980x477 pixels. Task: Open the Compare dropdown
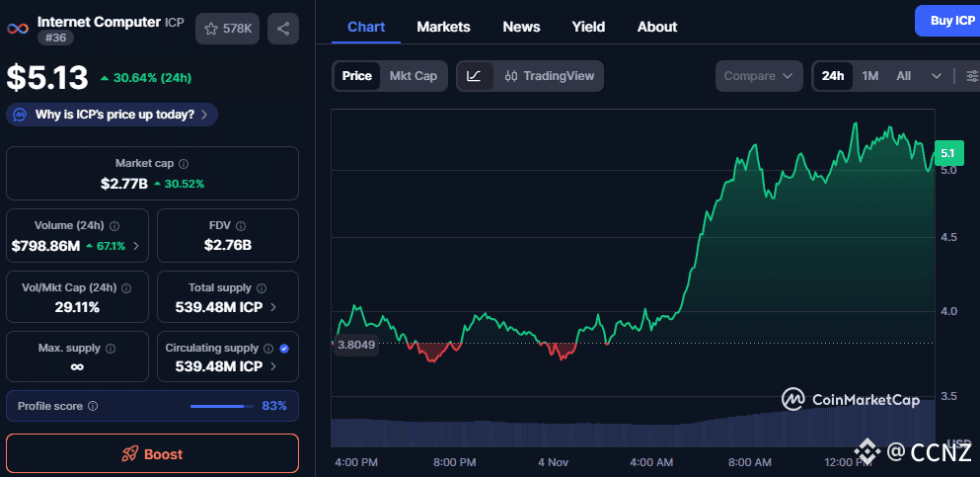click(758, 76)
